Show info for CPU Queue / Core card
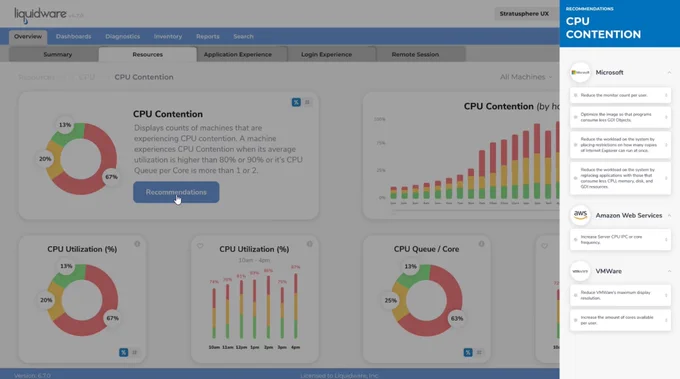The height and width of the screenshot is (379, 680). [x=481, y=244]
